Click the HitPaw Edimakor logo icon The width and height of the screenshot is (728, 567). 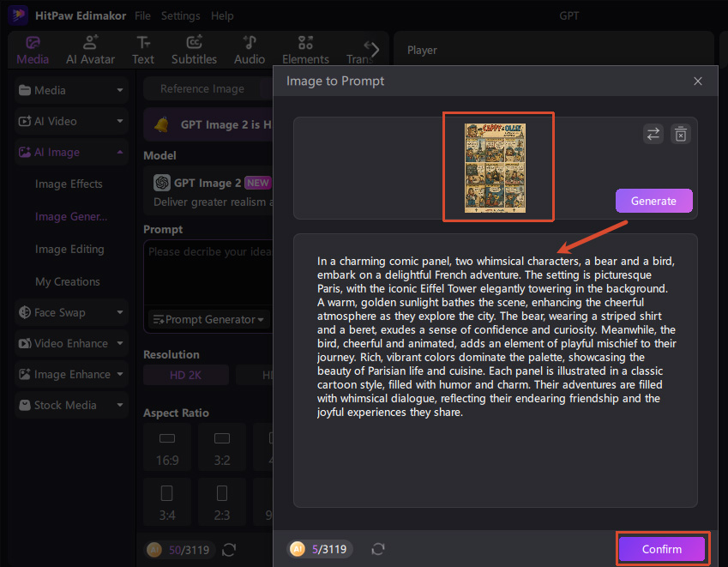[x=18, y=15]
